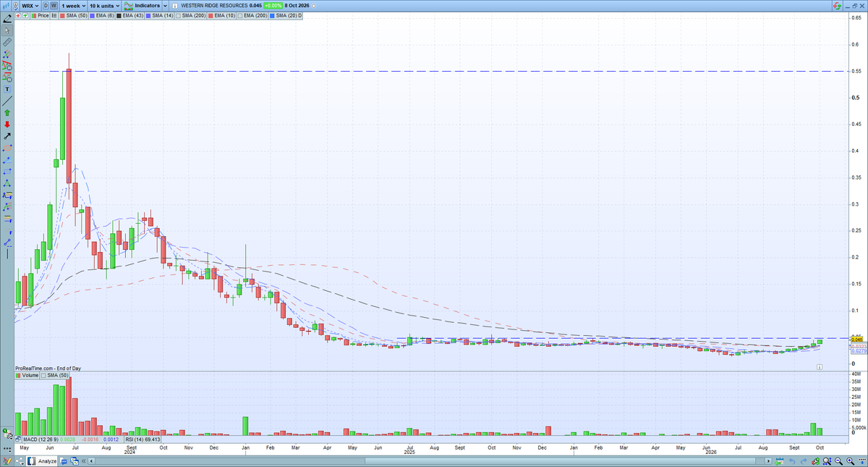868x467 pixels.
Task: Select the ruler measuring tool
Action: click(7, 42)
